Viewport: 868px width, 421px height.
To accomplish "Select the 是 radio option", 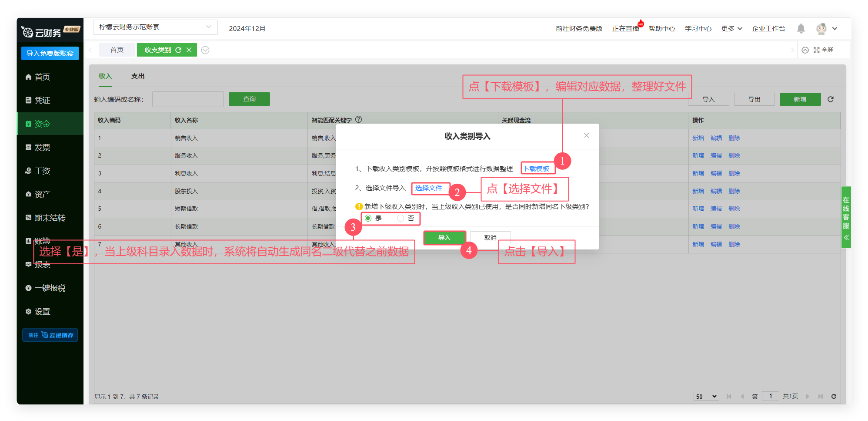I will [368, 218].
